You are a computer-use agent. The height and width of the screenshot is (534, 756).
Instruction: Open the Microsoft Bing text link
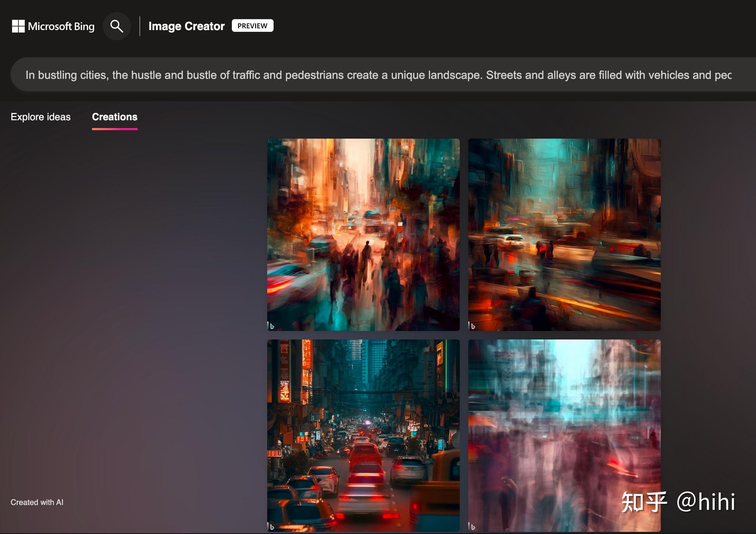coord(61,26)
